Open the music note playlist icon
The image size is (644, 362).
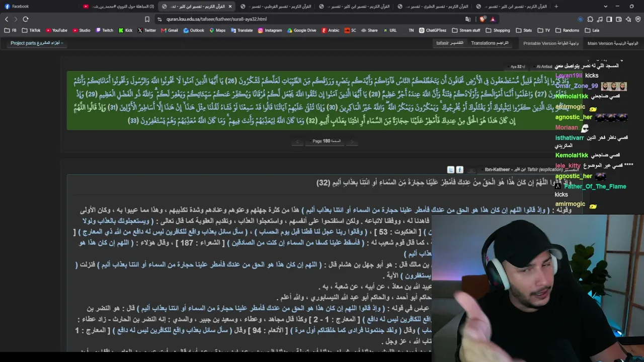[x=600, y=19]
